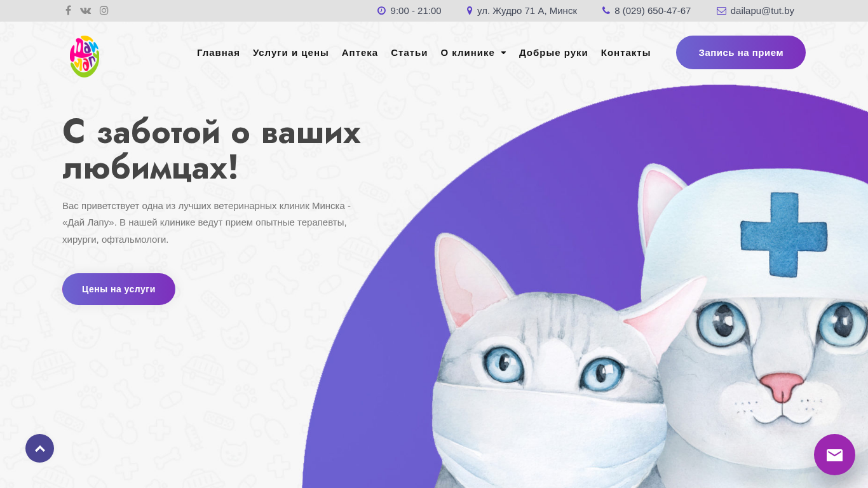The width and height of the screenshot is (868, 488).
Task: Click the Цены на услуги button
Action: 119,289
